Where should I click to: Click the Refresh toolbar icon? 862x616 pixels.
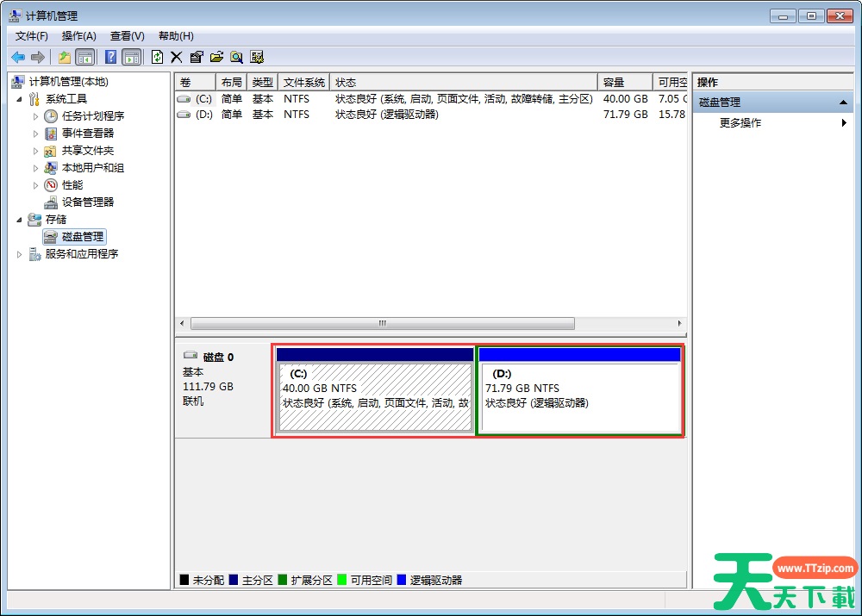pos(157,57)
